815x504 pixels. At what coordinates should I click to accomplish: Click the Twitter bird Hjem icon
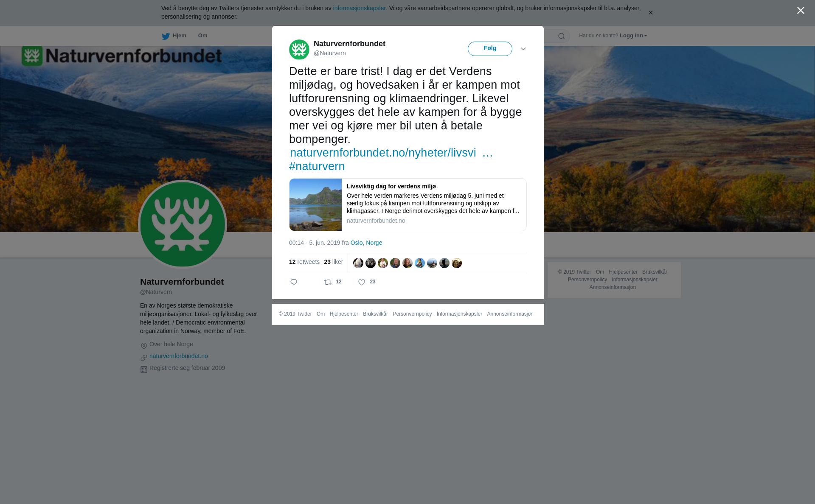(166, 36)
